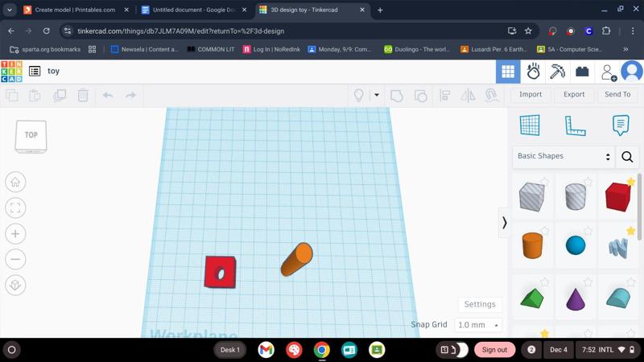Viewport: 644px width, 362px height.
Task: Pick the orange Cylinder shape
Action: (x=532, y=245)
